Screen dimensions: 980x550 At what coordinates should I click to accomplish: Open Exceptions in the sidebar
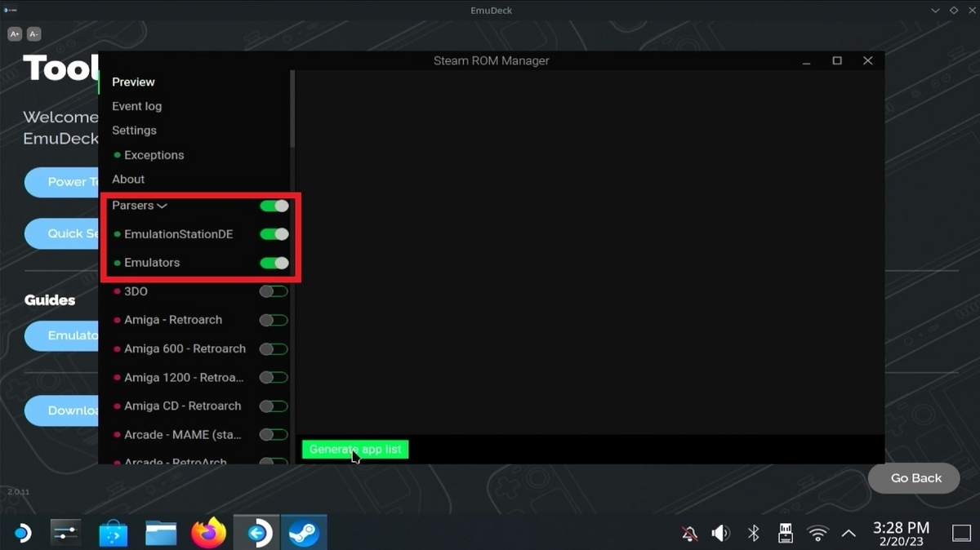pos(154,155)
